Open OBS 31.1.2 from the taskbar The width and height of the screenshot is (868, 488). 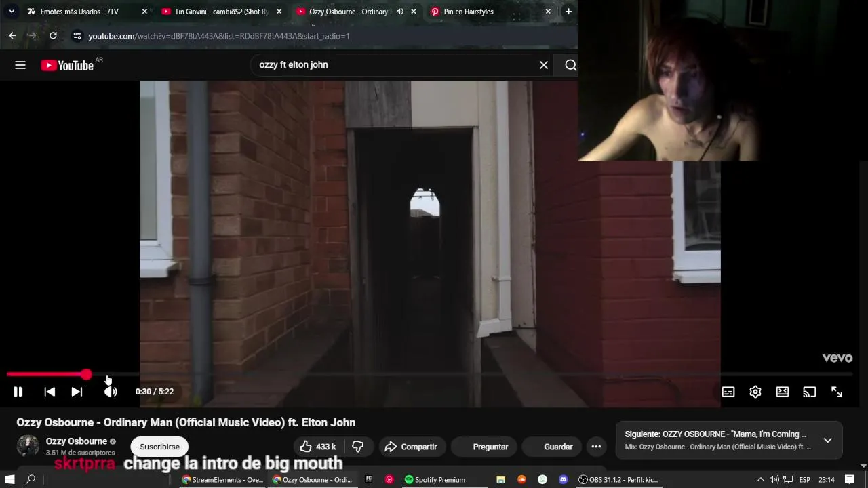pos(618,480)
